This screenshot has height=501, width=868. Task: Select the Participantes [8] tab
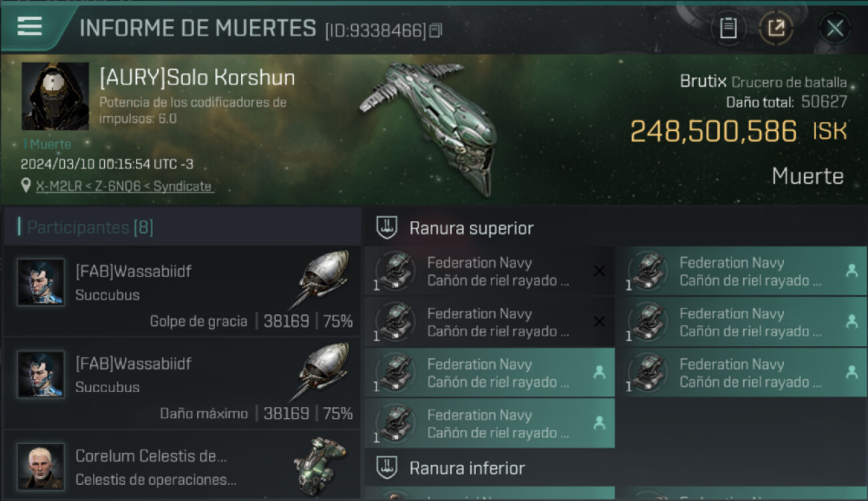click(90, 227)
